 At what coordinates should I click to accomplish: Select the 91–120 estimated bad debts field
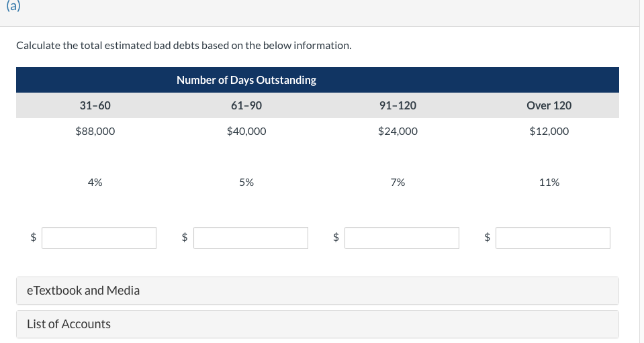point(402,238)
